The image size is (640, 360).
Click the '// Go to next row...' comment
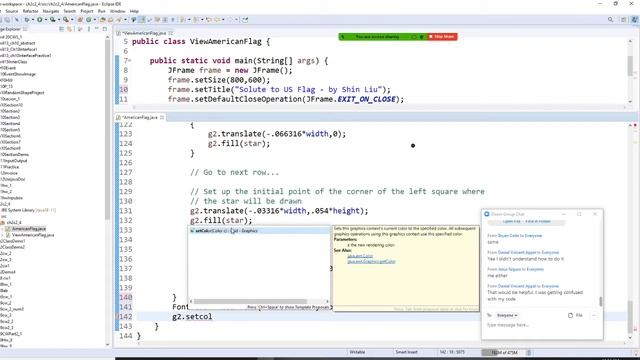pos(235,172)
